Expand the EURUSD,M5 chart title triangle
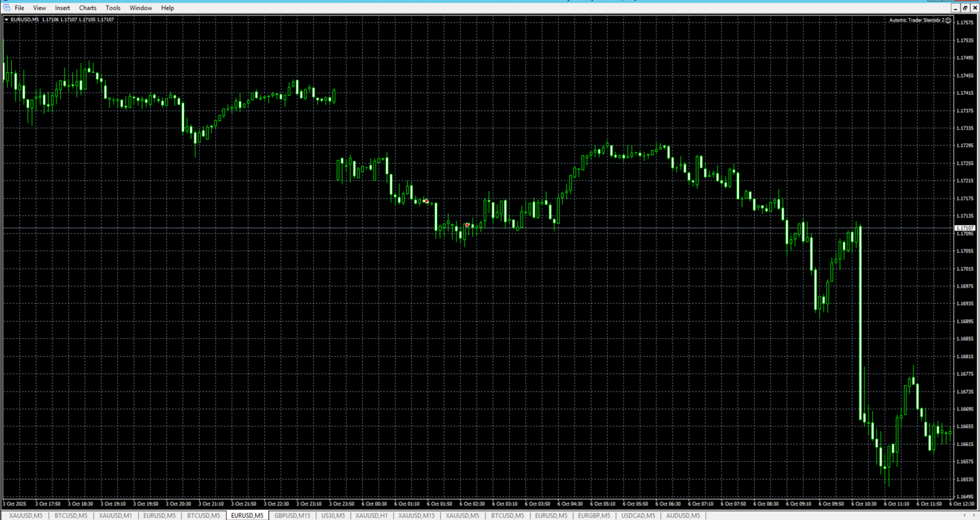The height and width of the screenshot is (520, 980). coord(6,20)
